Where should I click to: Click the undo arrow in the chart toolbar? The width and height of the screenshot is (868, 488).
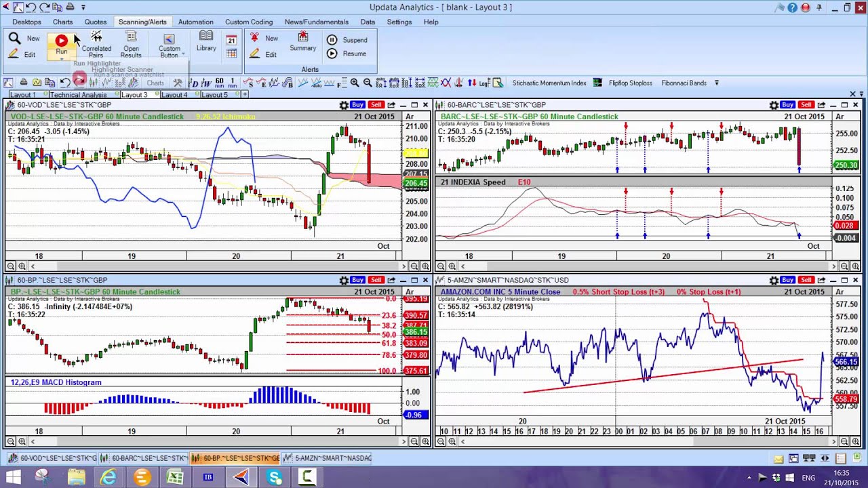65,83
